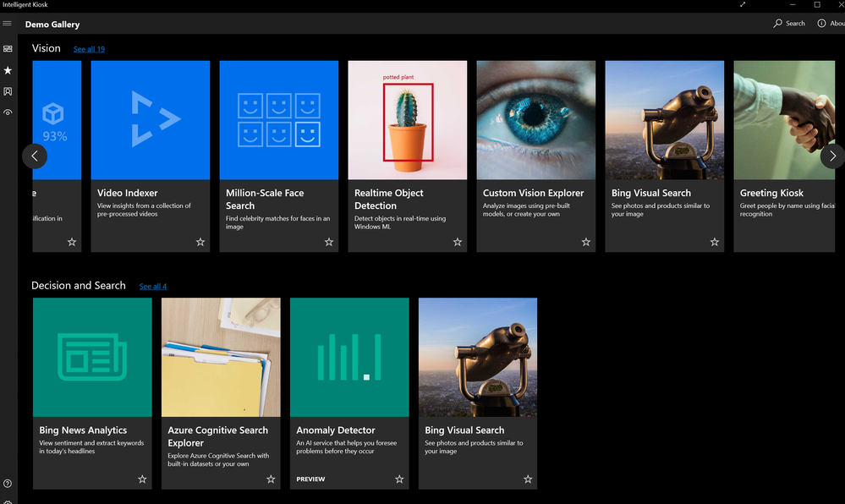Click the Azure Cognitive Search Explorer title
The width and height of the screenshot is (845, 504).
pos(217,436)
